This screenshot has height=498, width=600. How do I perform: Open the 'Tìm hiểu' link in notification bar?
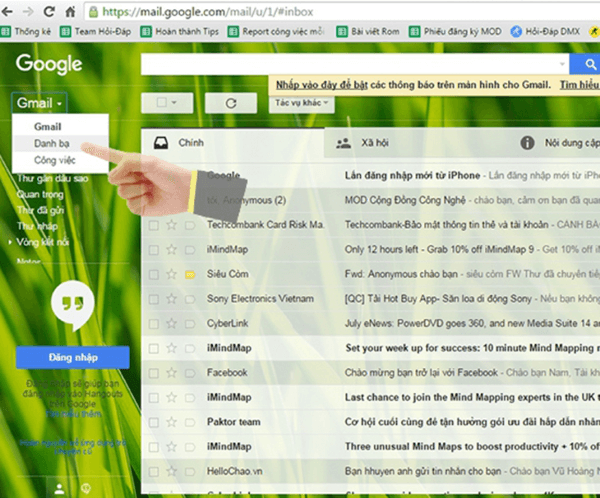click(x=580, y=85)
